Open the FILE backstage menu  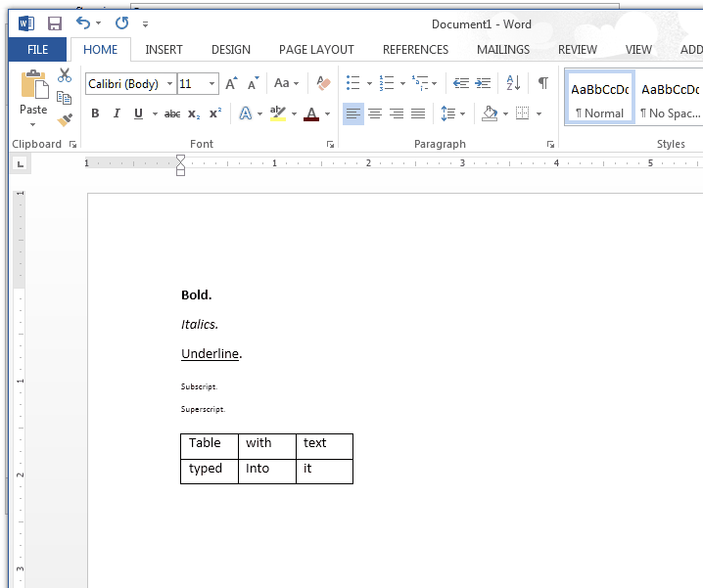click(x=38, y=50)
